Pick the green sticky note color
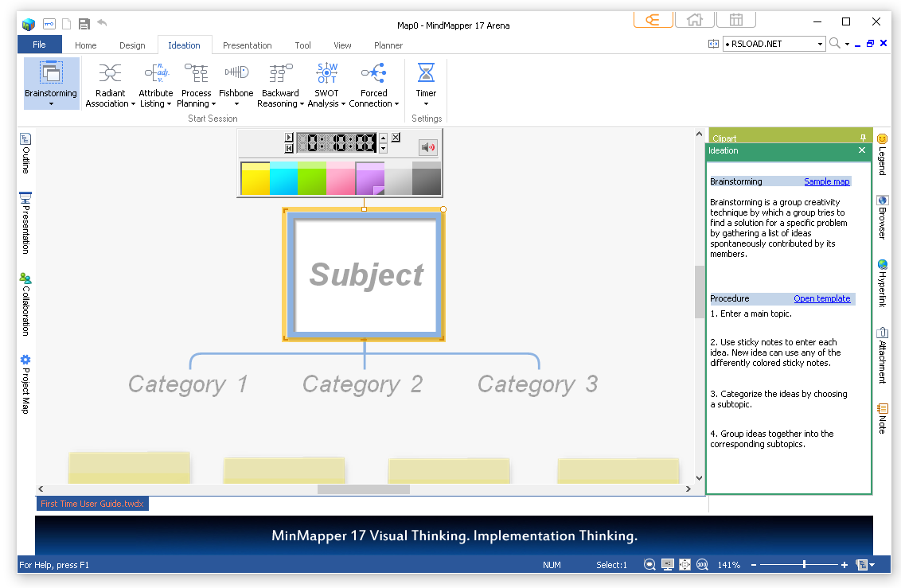The width and height of the screenshot is (901, 588). click(312, 178)
